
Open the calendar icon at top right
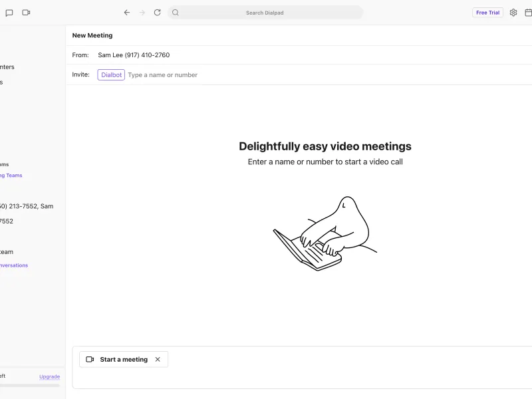click(x=528, y=13)
